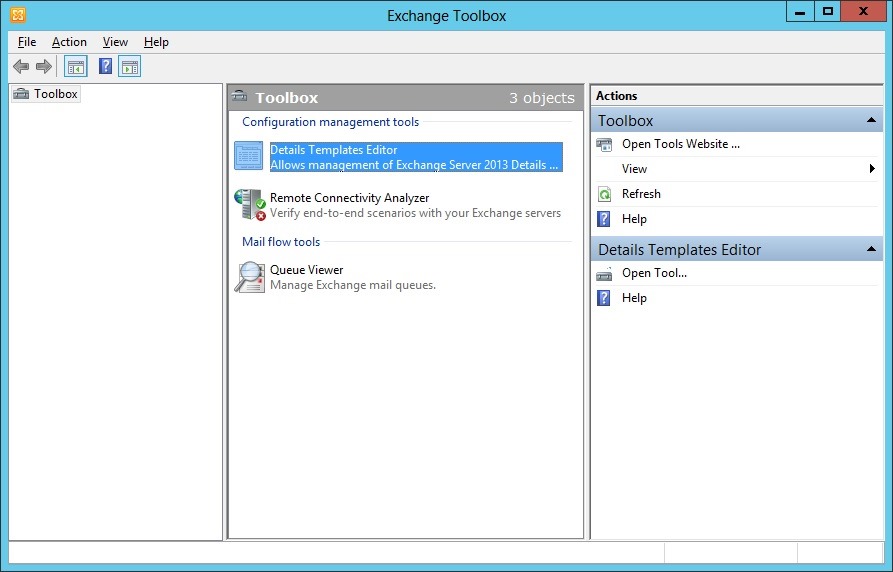Click the Exchange app icon in title bar
The height and width of the screenshot is (572, 893).
point(18,15)
